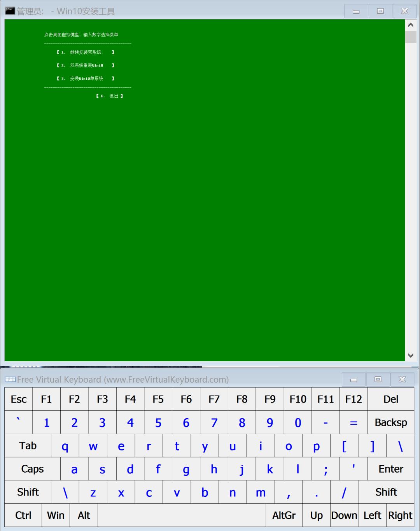Toggle the left Shift key

click(27, 492)
